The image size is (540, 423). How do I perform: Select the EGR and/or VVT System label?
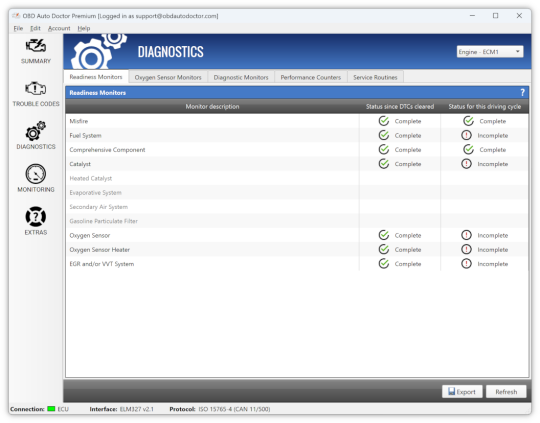102,264
